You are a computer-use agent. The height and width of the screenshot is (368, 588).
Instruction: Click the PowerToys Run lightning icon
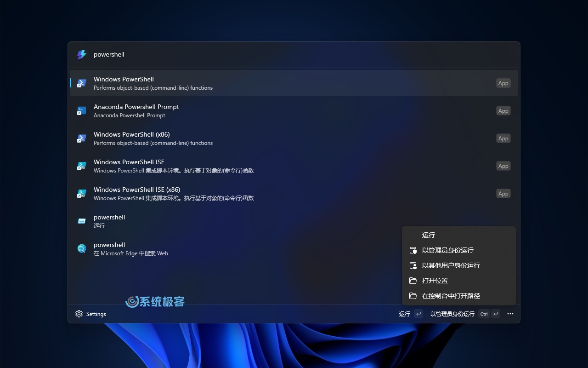[x=81, y=55]
